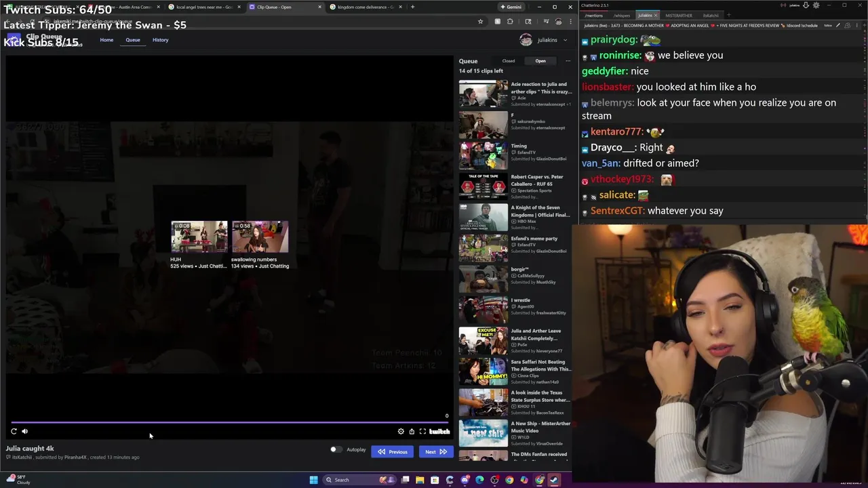
Task: Close the juliakins Chatterino tab
Action: click(x=656, y=15)
